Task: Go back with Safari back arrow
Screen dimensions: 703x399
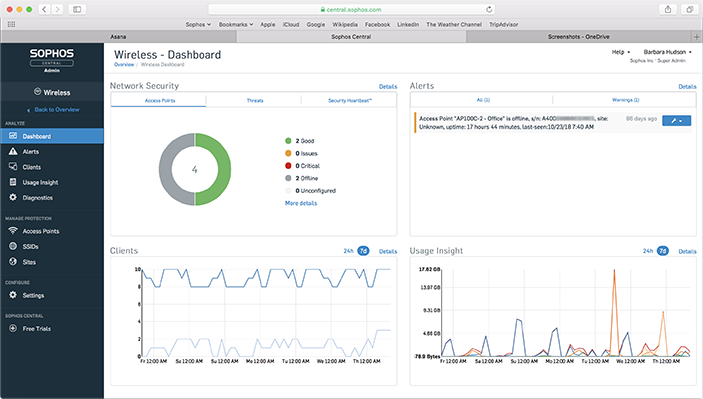Action: [x=44, y=9]
